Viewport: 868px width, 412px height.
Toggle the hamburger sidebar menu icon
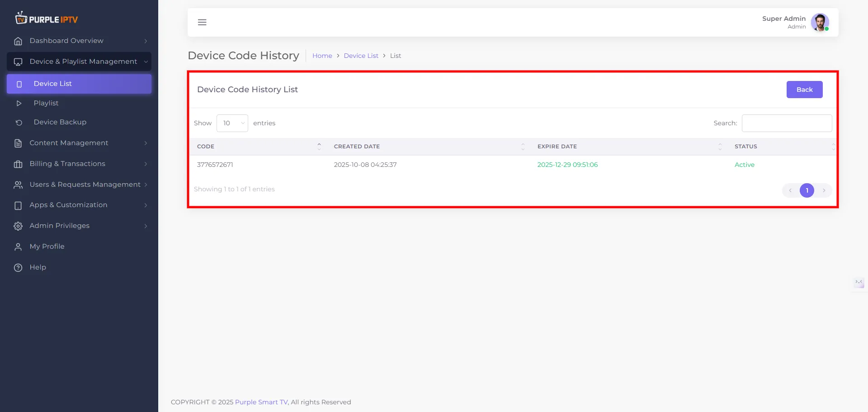[202, 22]
